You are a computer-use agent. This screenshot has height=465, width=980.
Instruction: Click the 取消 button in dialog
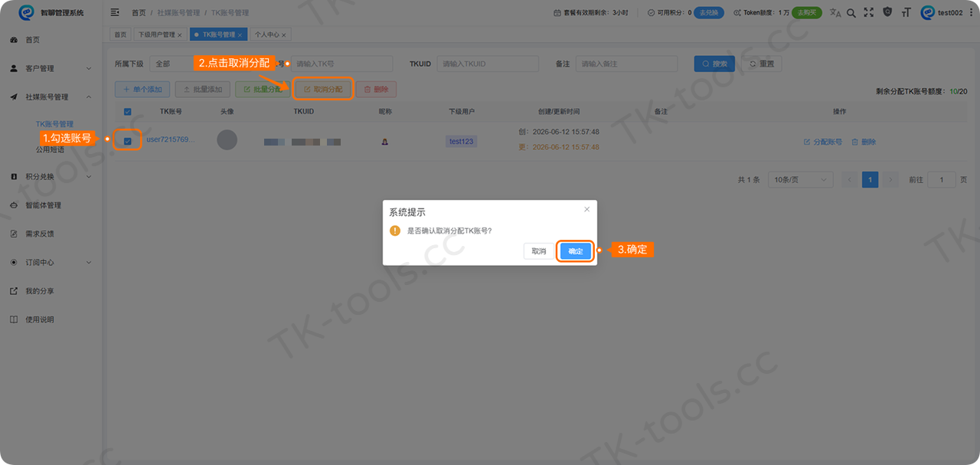click(539, 251)
